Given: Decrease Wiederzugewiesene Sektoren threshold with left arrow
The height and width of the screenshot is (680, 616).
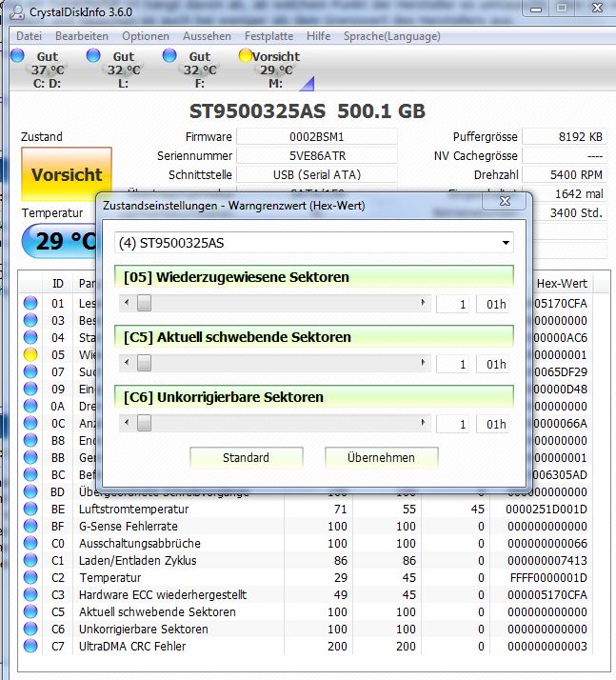Looking at the screenshot, I should [x=127, y=303].
